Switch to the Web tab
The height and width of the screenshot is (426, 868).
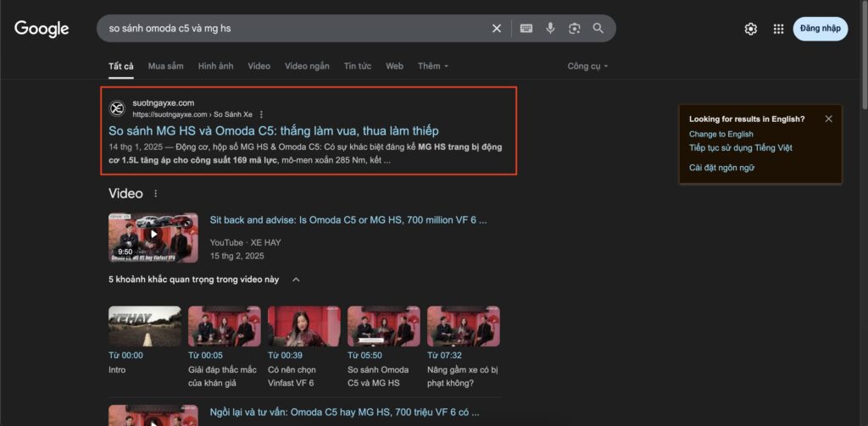point(395,66)
